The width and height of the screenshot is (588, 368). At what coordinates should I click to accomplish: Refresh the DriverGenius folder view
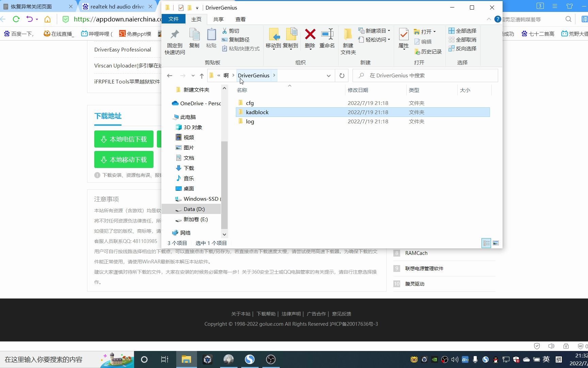(342, 76)
